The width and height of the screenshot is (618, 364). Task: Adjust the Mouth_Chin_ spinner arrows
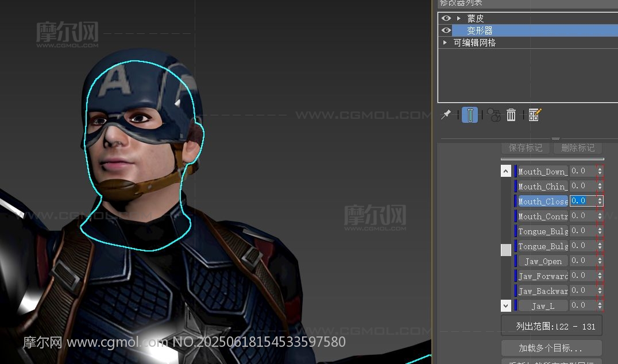600,186
